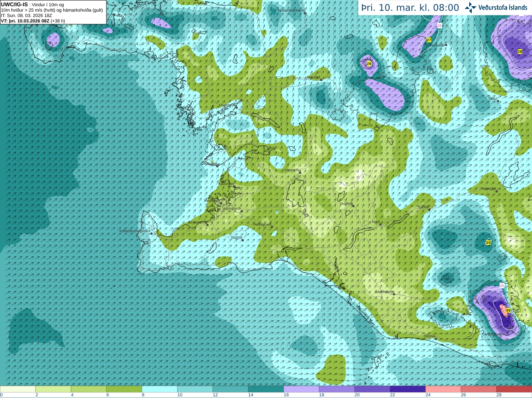Click the 14–16 m/s dark teal legend swatch
The image size is (532, 398).
pos(266,389)
